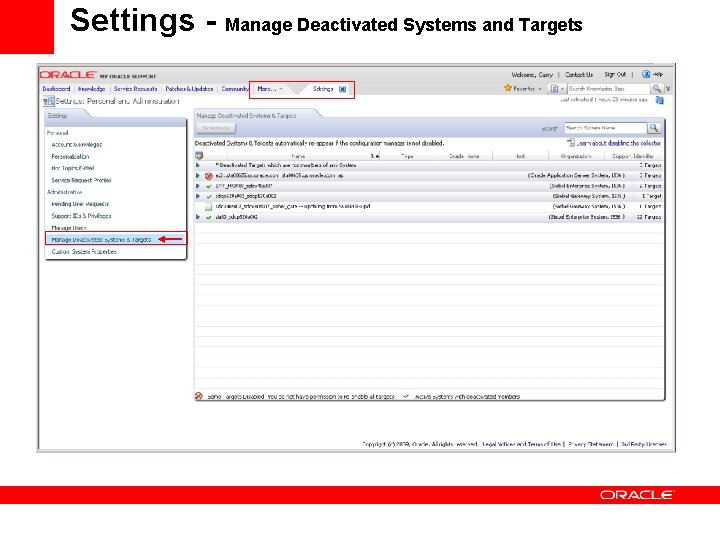The width and height of the screenshot is (720, 540).
Task: Open the More... dropdown menu
Action: (270, 89)
